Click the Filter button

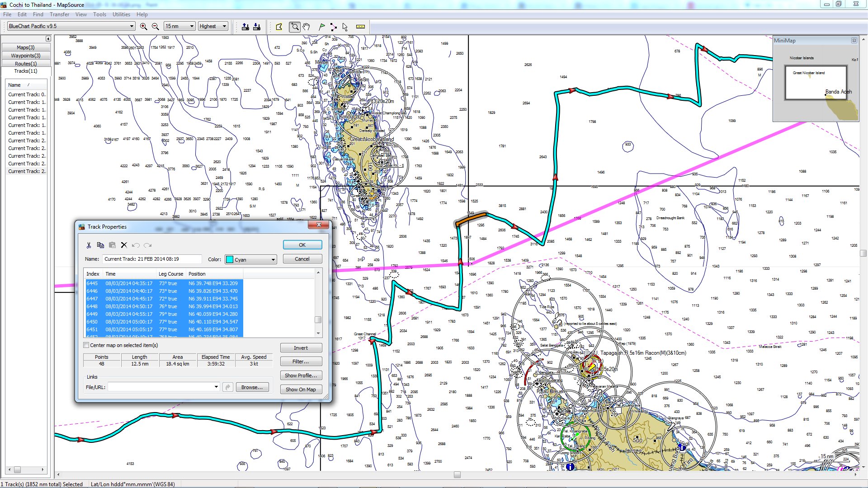[x=301, y=361]
